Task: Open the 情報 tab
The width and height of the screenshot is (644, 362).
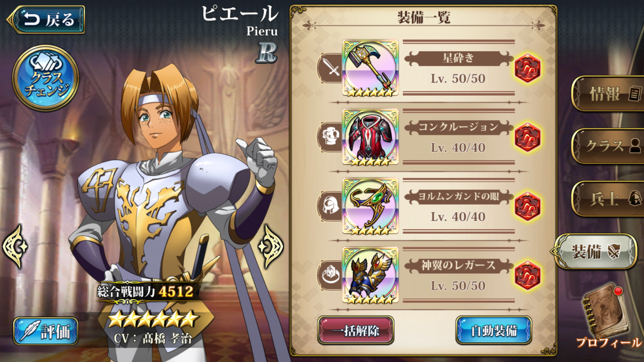Action: (609, 94)
